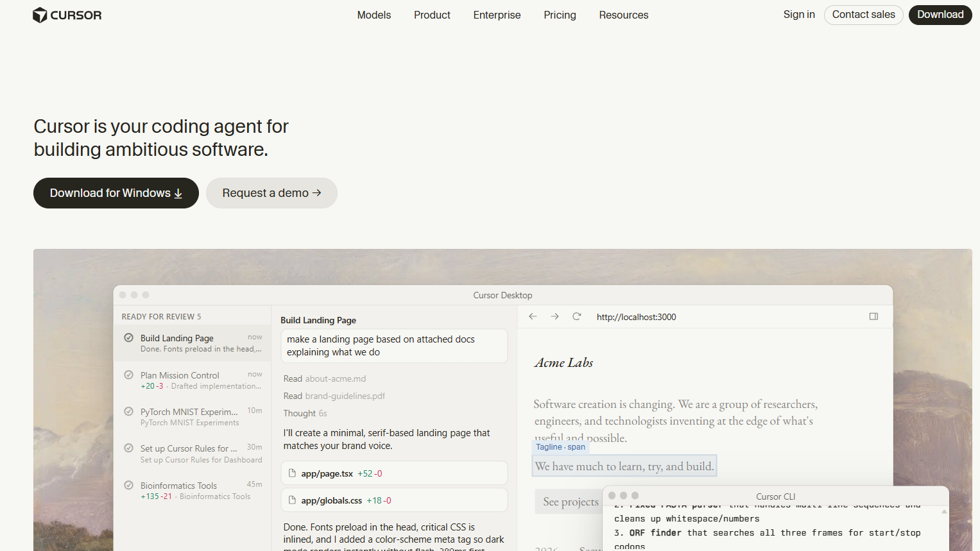Open the Enterprise menu
Viewport: 980px width, 551px height.
coord(497,15)
